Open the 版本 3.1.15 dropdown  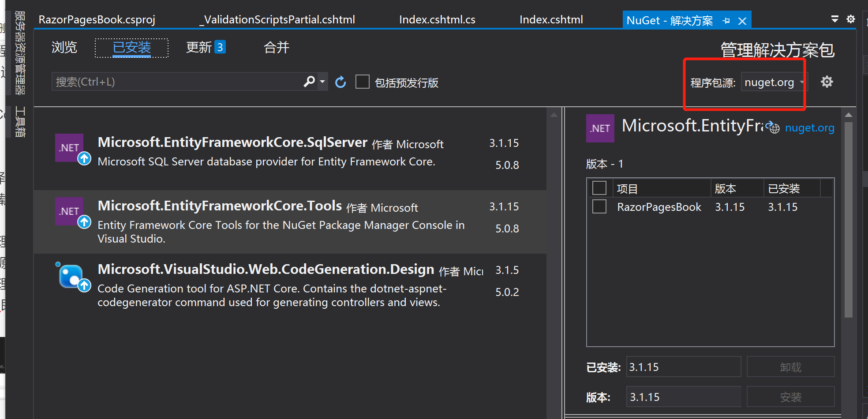click(x=683, y=397)
